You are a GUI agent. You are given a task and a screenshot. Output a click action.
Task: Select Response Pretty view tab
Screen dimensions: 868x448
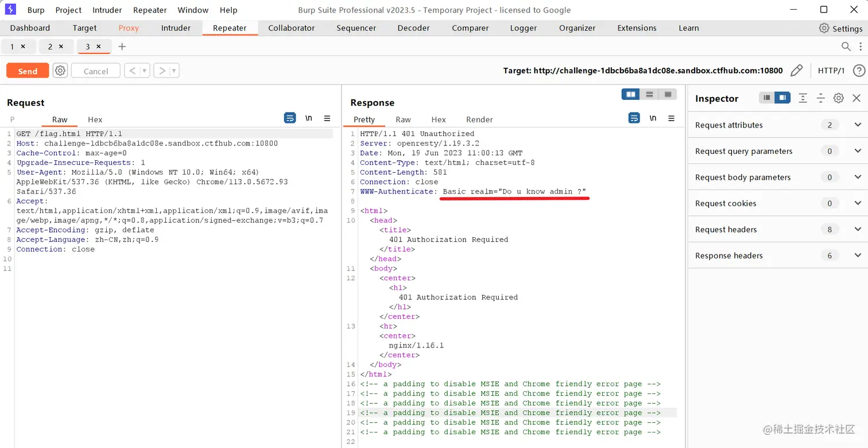click(x=364, y=119)
